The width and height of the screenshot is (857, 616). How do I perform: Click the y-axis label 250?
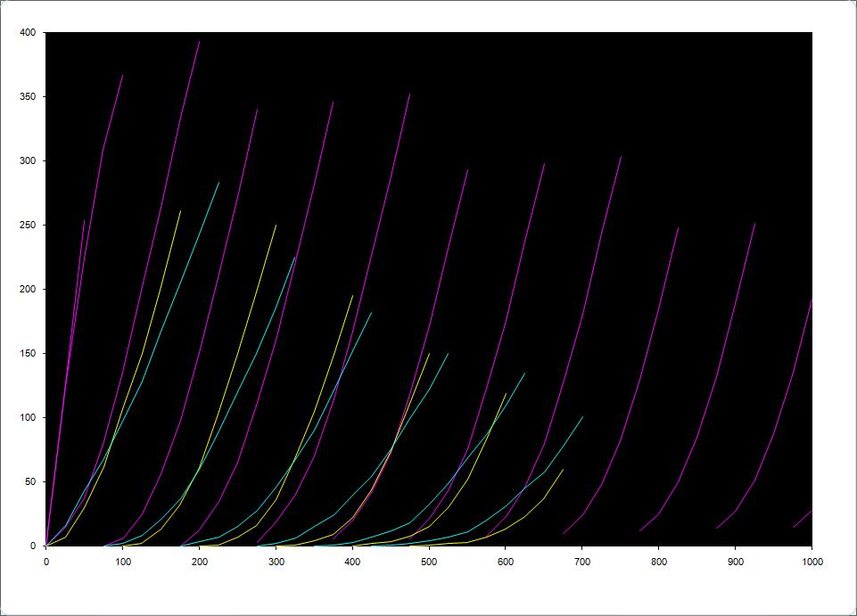[x=28, y=226]
